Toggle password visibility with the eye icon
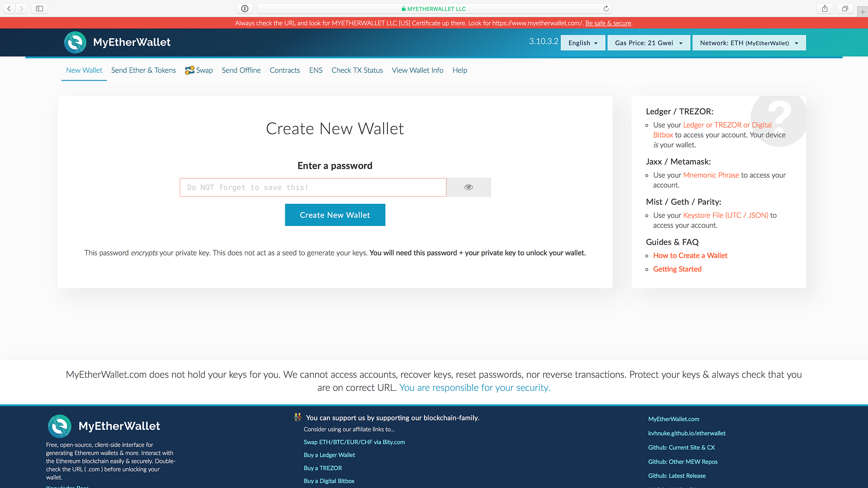 point(468,187)
